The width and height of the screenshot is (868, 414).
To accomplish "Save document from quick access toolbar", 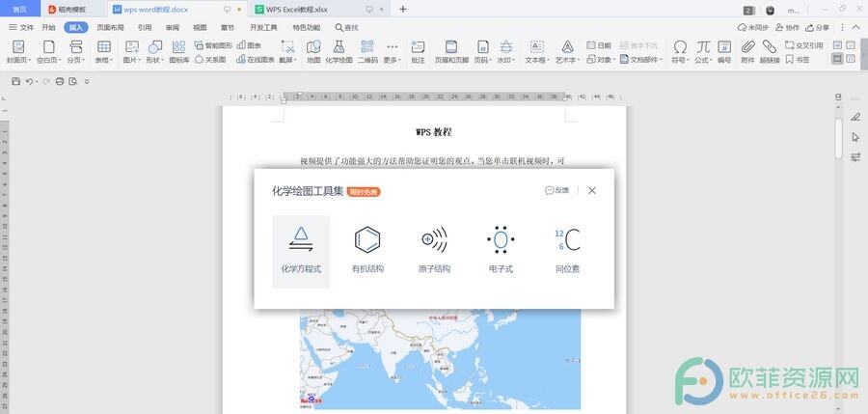I will (15, 81).
